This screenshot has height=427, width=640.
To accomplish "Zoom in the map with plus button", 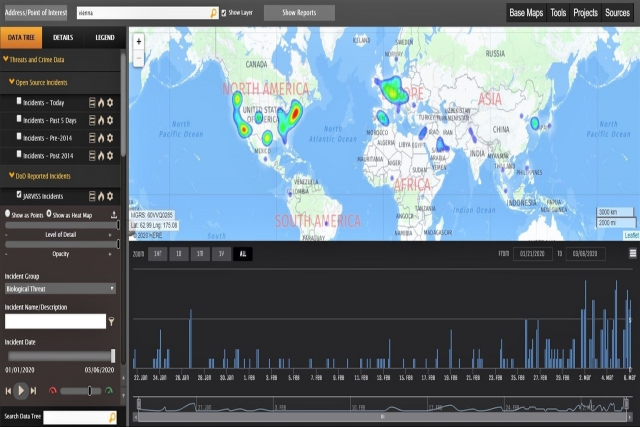I will (x=139, y=41).
